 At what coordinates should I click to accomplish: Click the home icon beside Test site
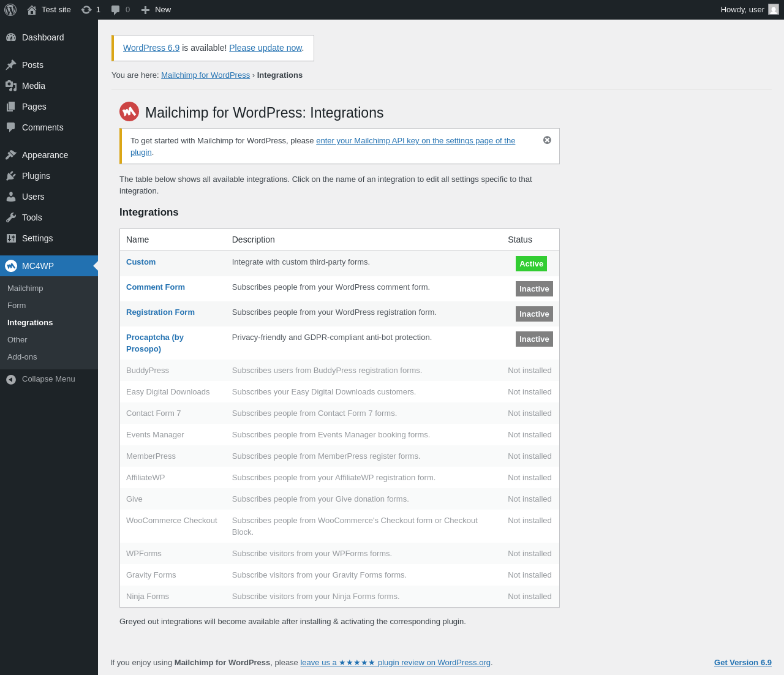pos(32,10)
